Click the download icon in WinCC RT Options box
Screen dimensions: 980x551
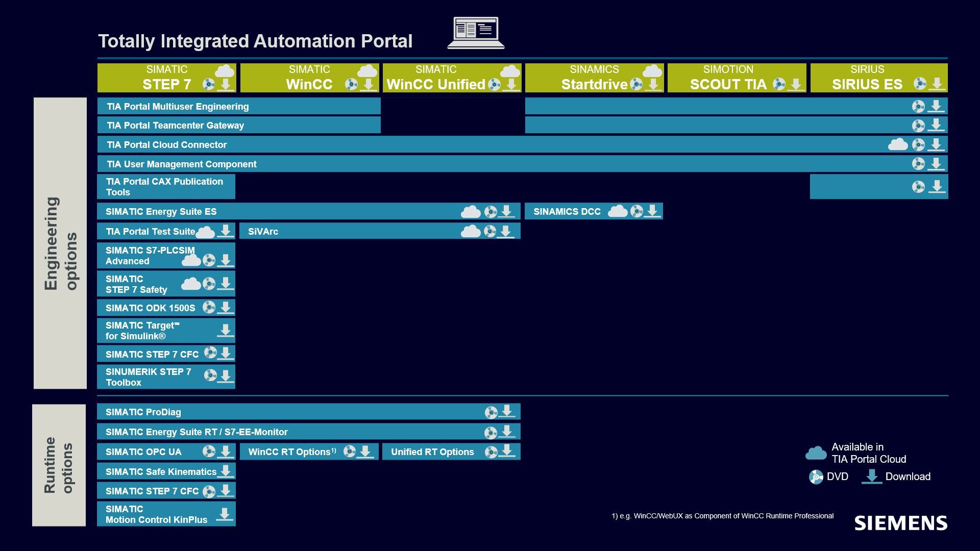pos(365,452)
